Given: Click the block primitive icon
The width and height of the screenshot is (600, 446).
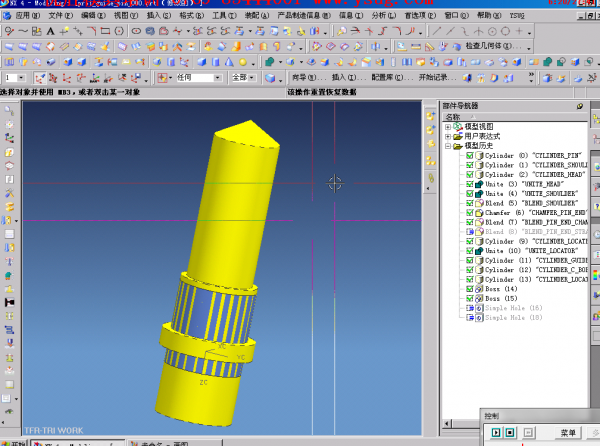Looking at the screenshot, I should pyautogui.click(x=202, y=62).
